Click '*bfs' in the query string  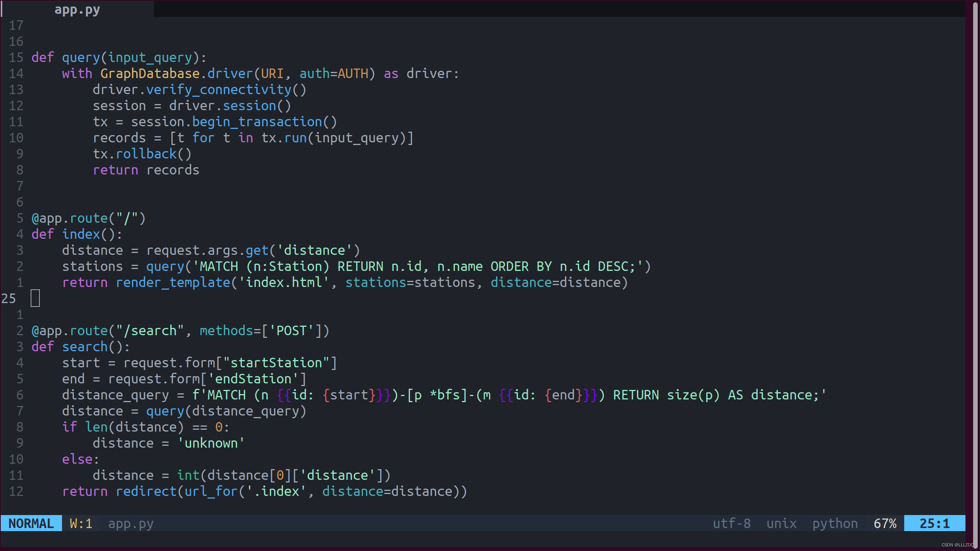point(444,395)
